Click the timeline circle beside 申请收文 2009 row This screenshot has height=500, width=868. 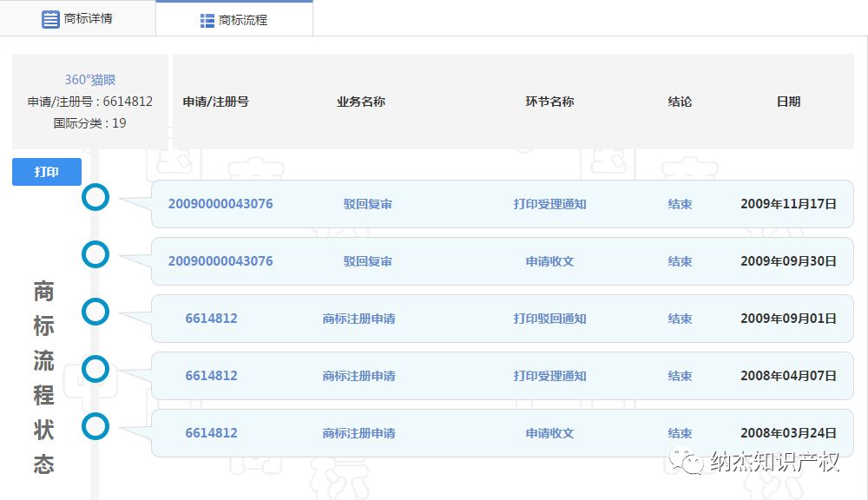click(95, 254)
